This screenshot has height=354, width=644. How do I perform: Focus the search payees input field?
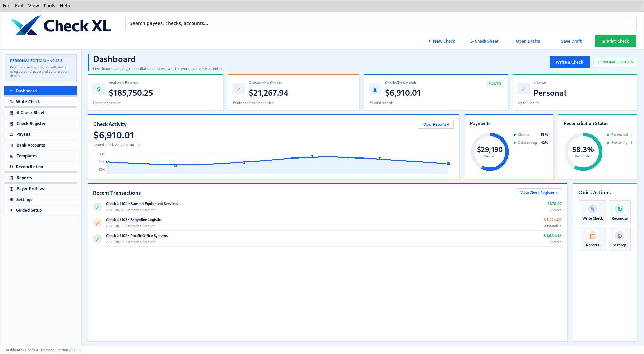(381, 23)
